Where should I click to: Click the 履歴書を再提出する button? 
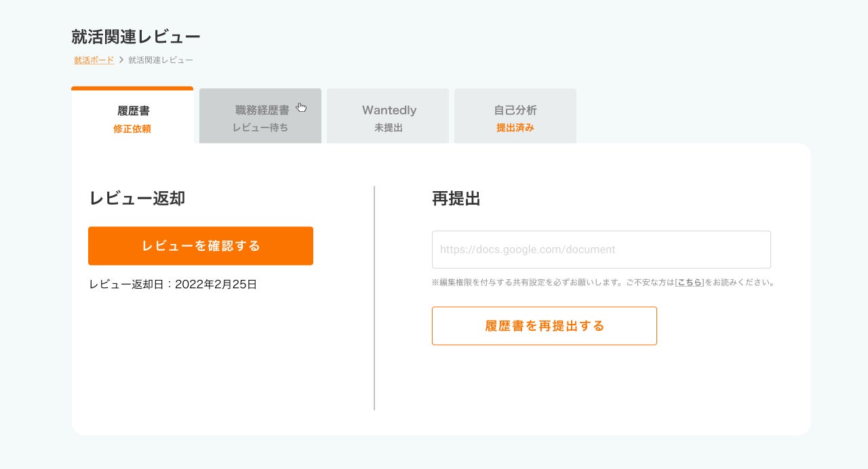[544, 326]
